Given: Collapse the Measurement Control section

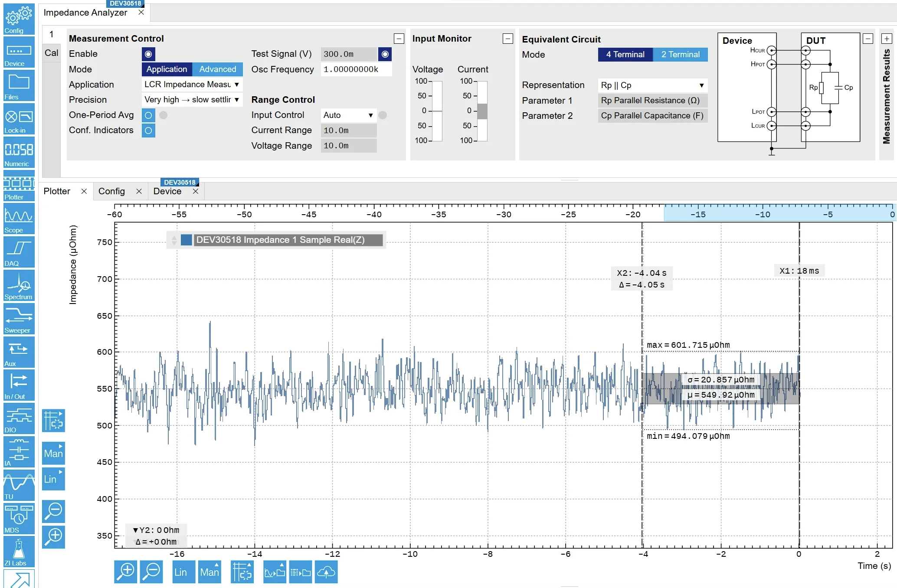Looking at the screenshot, I should pos(399,39).
